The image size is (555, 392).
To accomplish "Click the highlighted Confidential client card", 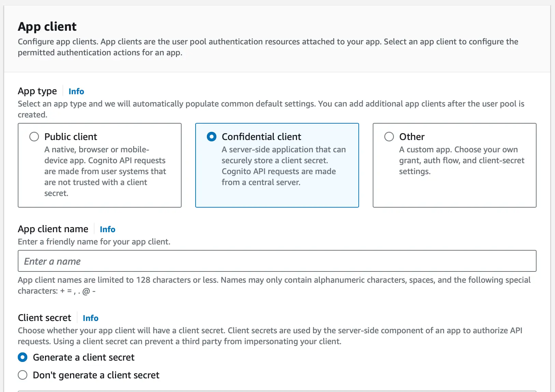I will [277, 165].
